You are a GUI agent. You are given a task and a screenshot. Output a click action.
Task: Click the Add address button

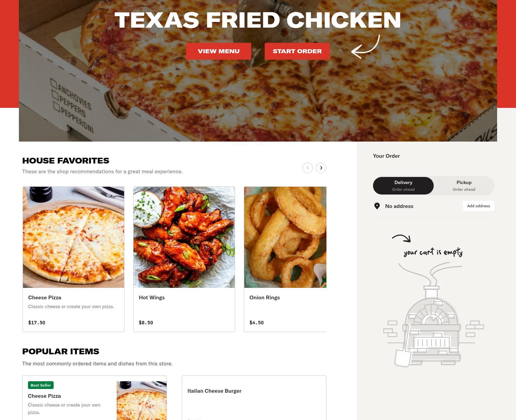(x=478, y=206)
